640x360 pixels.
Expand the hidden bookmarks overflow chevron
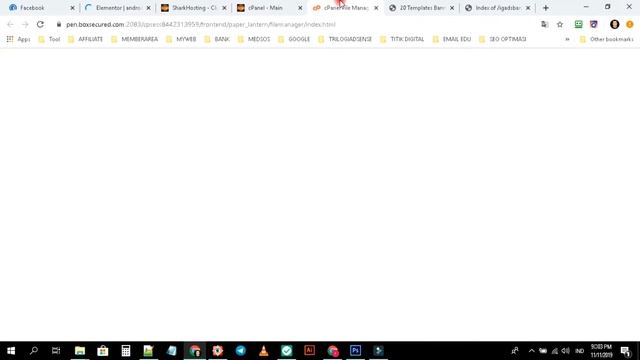[x=567, y=39]
